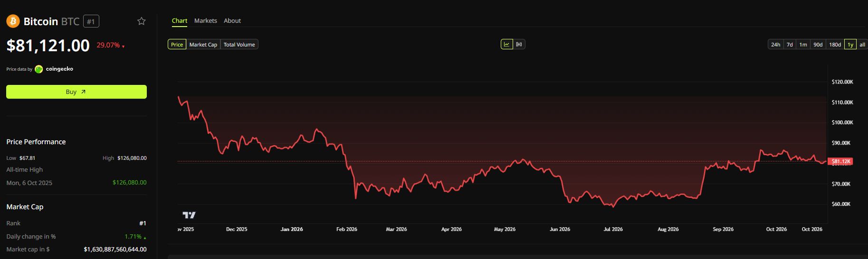Click the $1,630,887,560,644.00 market cap value
Image resolution: width=868 pixels, height=259 pixels.
pos(115,249)
